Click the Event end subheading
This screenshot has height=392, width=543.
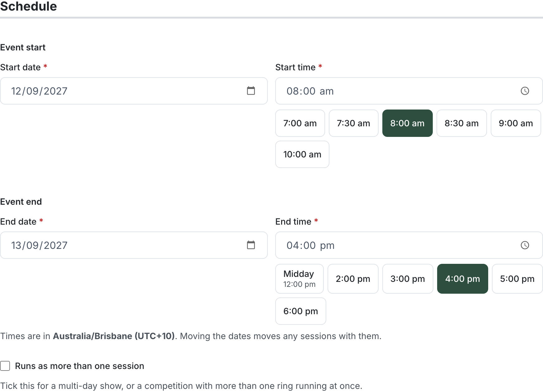coord(21,202)
